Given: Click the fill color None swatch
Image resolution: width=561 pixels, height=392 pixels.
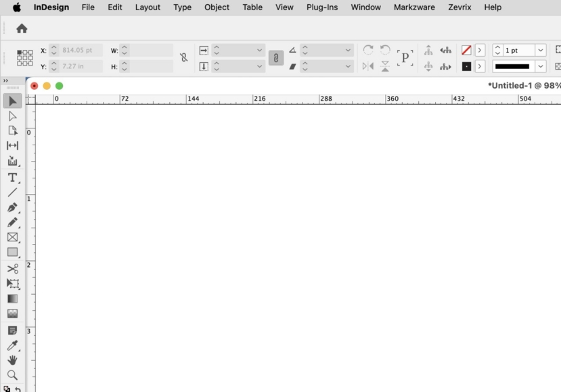Looking at the screenshot, I should (466, 50).
